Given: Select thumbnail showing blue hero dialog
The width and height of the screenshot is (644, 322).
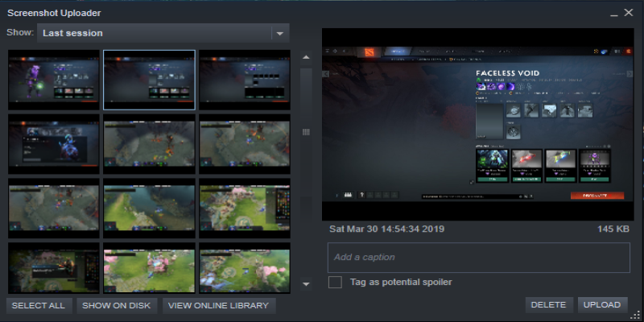Looking at the screenshot, I should [54, 144].
